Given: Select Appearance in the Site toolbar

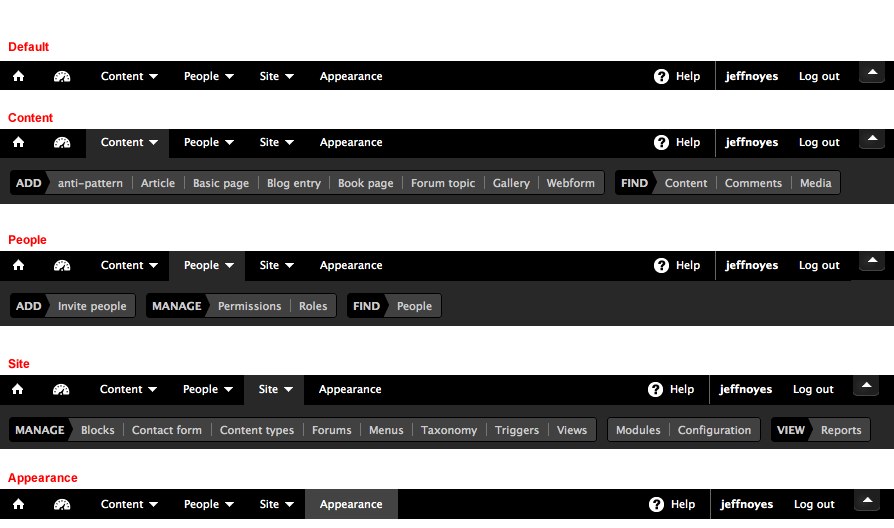Looking at the screenshot, I should pyautogui.click(x=350, y=389).
